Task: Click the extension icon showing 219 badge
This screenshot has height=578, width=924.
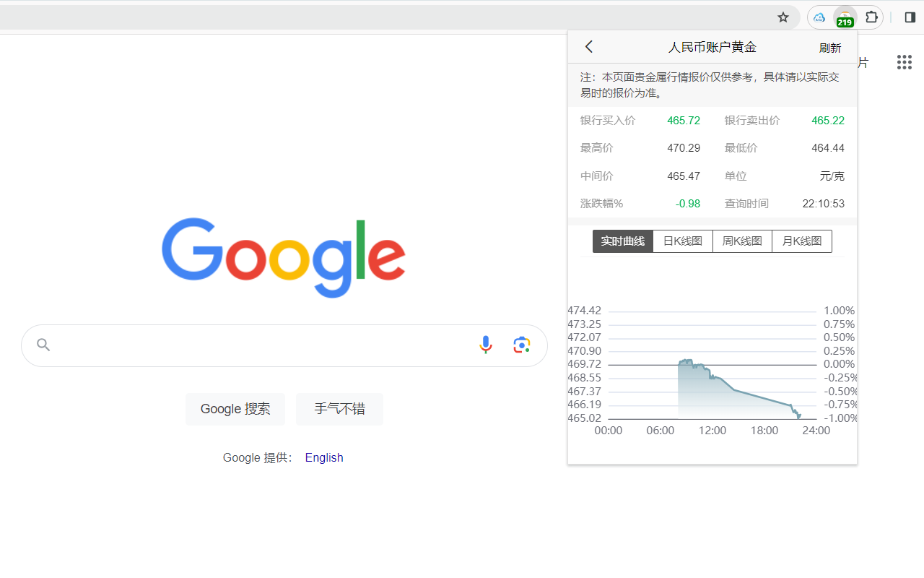Action: 845,17
